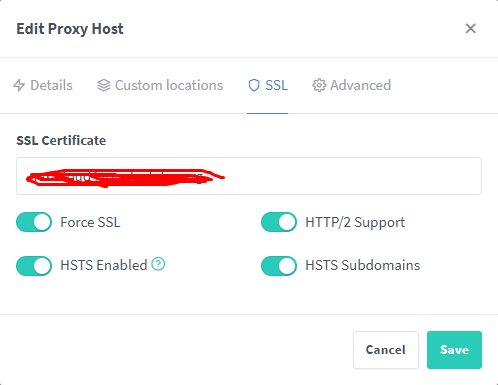Click the HSTS Subdomains text label
This screenshot has height=385, width=498.
(x=363, y=265)
